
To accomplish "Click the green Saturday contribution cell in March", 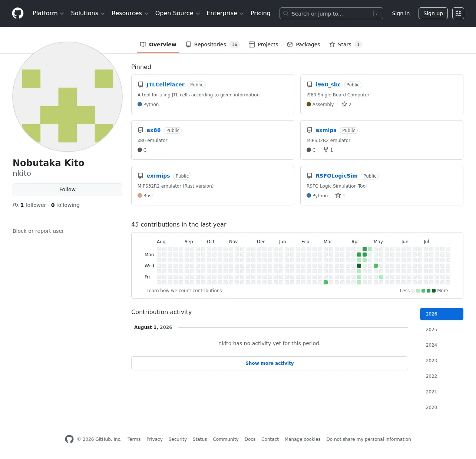I will pyautogui.click(x=325, y=283).
